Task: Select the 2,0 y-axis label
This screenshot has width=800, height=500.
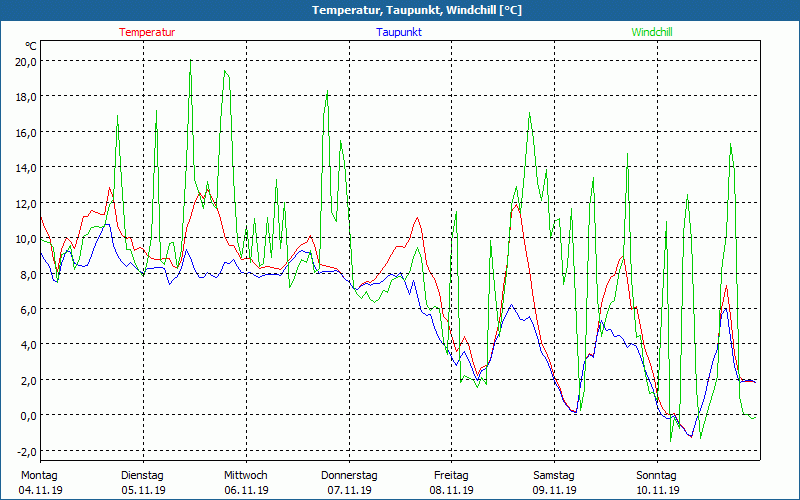Action: point(29,380)
